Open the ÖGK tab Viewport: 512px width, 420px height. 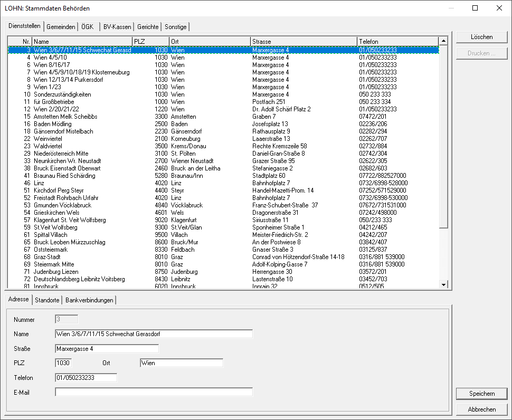pyautogui.click(x=88, y=27)
